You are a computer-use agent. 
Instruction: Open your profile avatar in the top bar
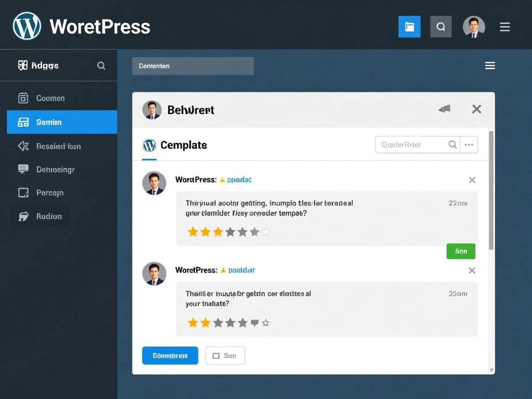pos(474,26)
